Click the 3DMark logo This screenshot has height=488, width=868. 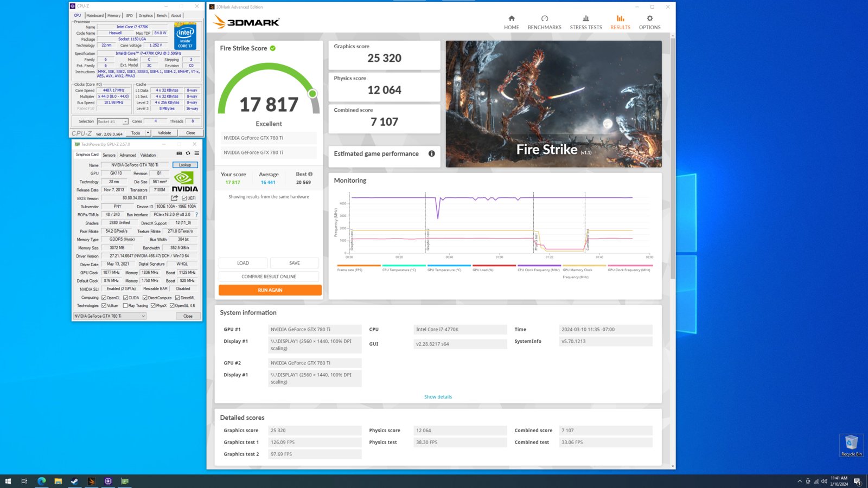click(x=246, y=22)
